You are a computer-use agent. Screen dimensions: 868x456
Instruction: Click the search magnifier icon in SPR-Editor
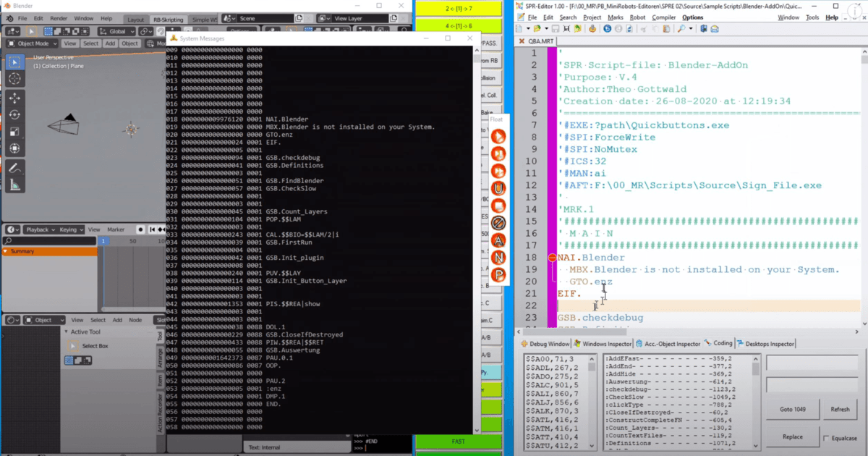681,28
